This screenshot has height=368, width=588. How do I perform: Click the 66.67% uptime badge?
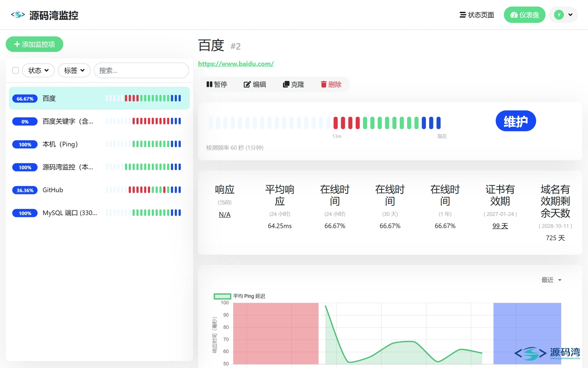25,99
